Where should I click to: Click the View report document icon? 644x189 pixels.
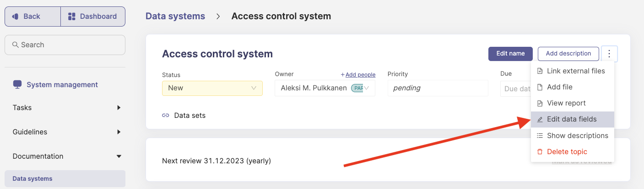[x=540, y=103]
